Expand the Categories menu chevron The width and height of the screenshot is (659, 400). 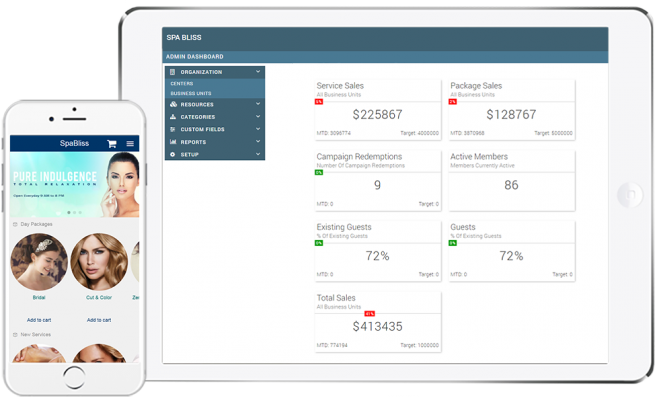coord(258,116)
